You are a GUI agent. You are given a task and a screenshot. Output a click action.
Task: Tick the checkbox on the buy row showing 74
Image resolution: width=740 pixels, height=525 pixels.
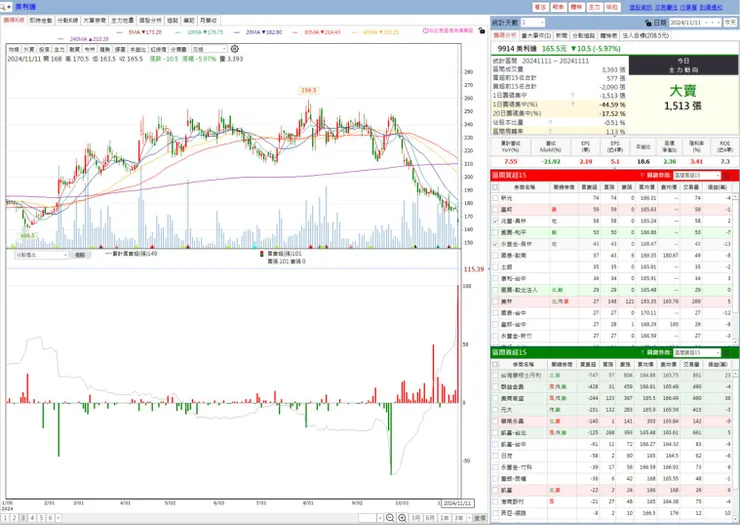click(x=495, y=198)
